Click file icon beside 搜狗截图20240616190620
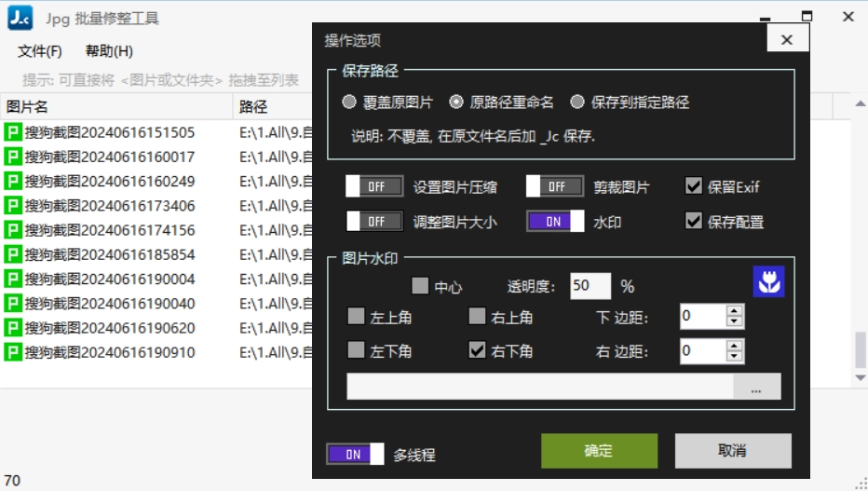The image size is (868, 491). click(x=13, y=328)
